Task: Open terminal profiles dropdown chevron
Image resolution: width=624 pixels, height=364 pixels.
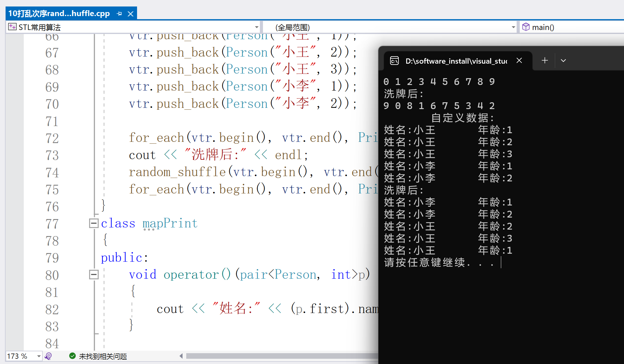Action: (x=563, y=61)
